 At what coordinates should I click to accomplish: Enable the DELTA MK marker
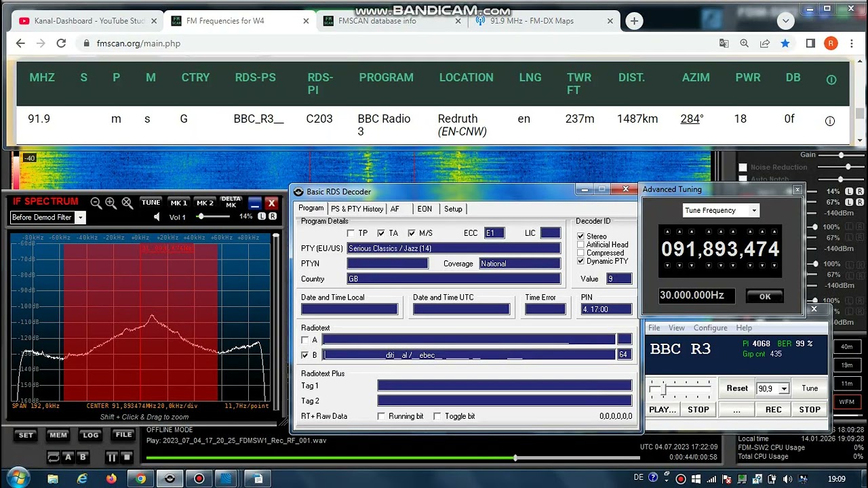[231, 203]
